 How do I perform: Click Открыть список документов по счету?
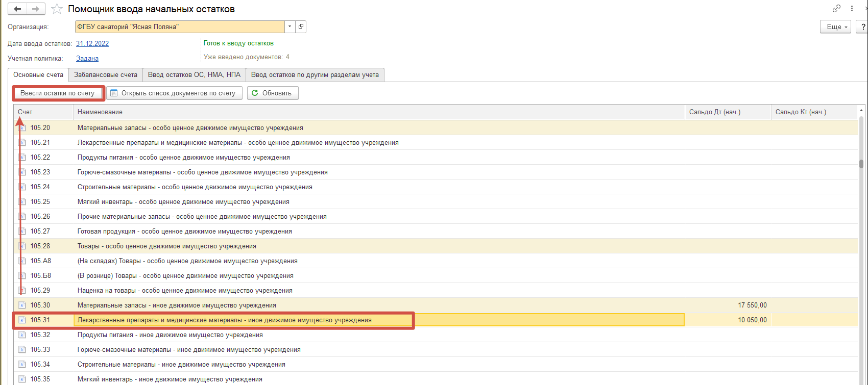click(174, 93)
